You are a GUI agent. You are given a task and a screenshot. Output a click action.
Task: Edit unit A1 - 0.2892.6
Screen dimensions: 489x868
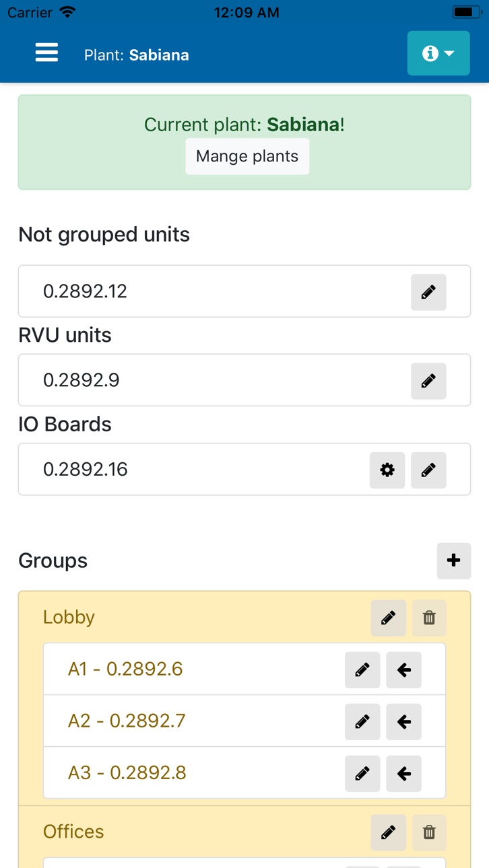pos(362,670)
